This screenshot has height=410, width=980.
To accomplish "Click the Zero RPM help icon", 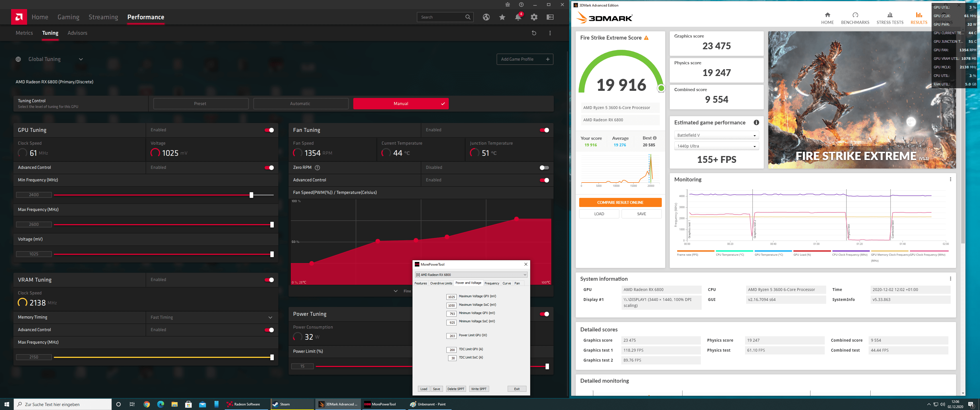I will 317,168.
